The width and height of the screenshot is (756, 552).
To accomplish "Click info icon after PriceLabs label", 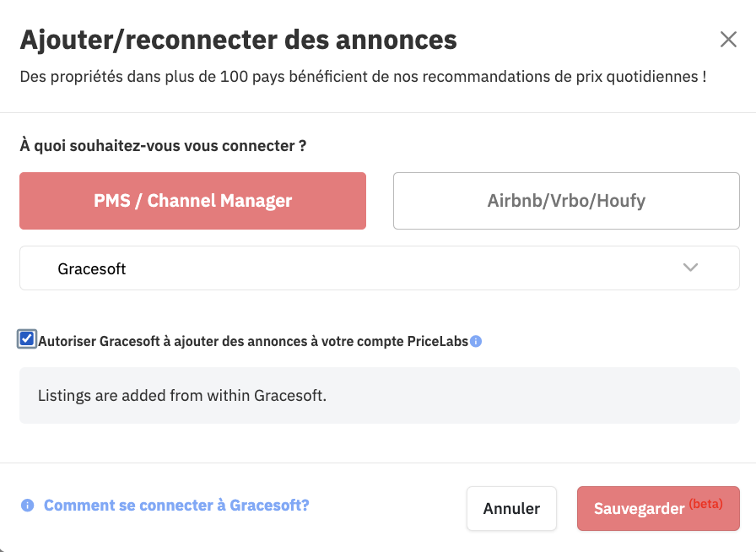I will 476,341.
